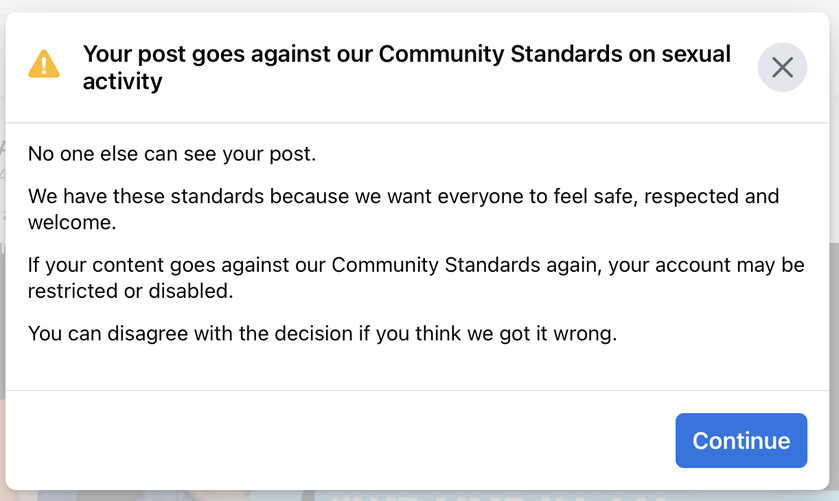Close the Community Standards warning dialog

(x=782, y=67)
